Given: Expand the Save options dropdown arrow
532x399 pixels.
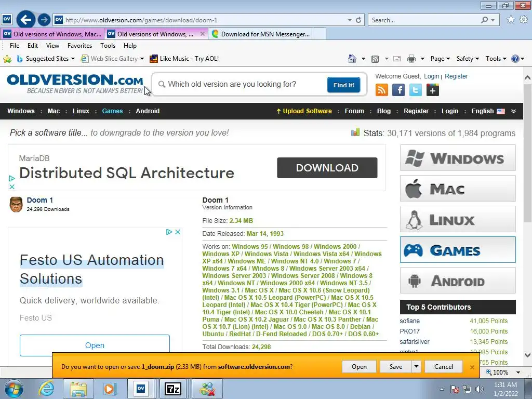Looking at the screenshot, I should pyautogui.click(x=416, y=366).
